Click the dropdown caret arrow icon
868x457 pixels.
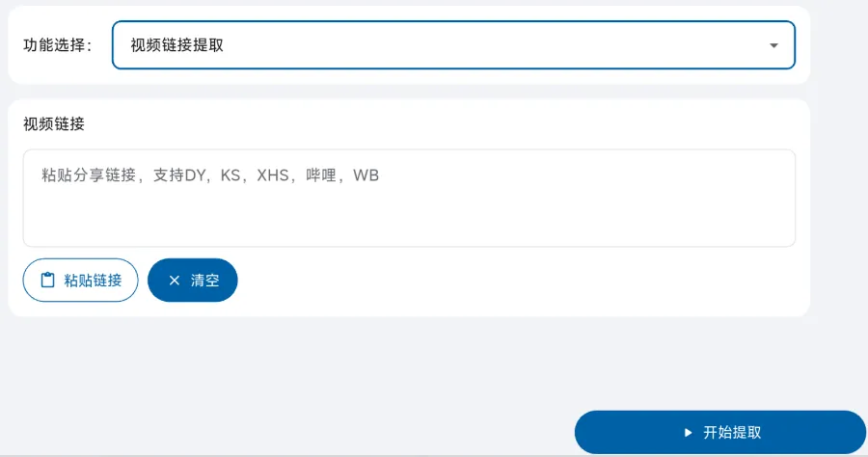(773, 45)
